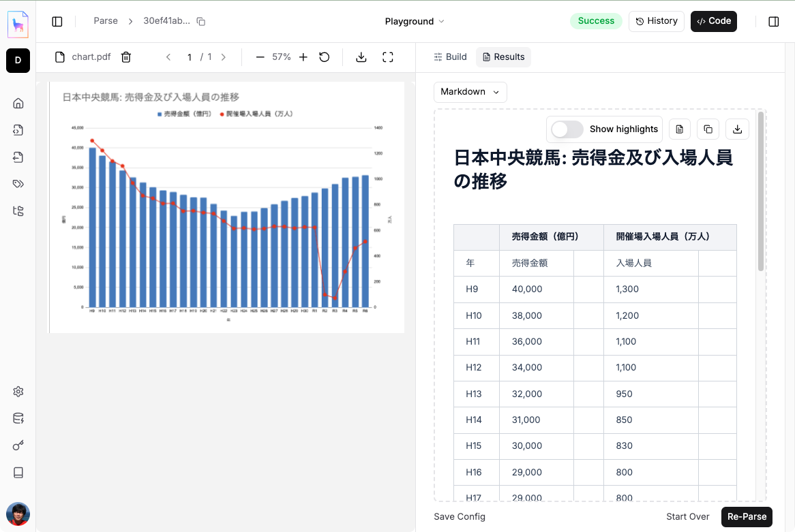Go to next PDF page
This screenshot has width=795, height=532.
click(224, 57)
